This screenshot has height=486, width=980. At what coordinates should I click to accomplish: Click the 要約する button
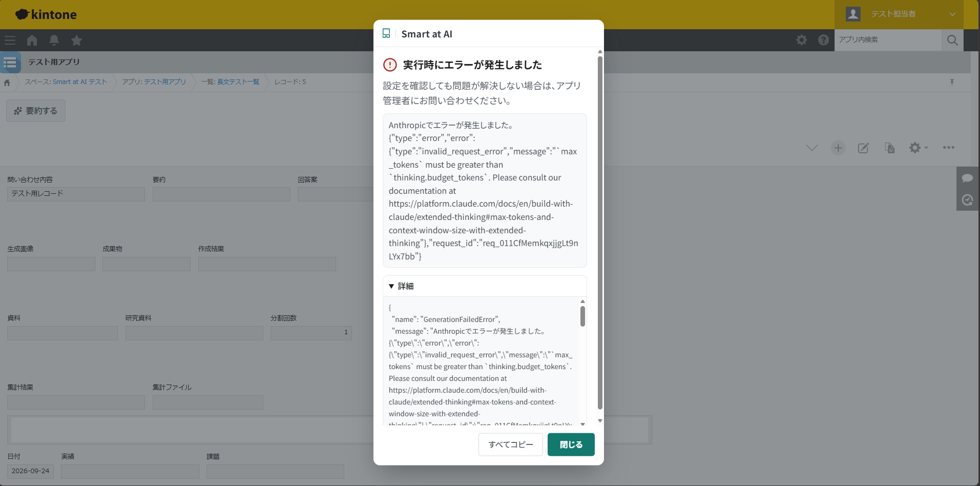coord(36,111)
